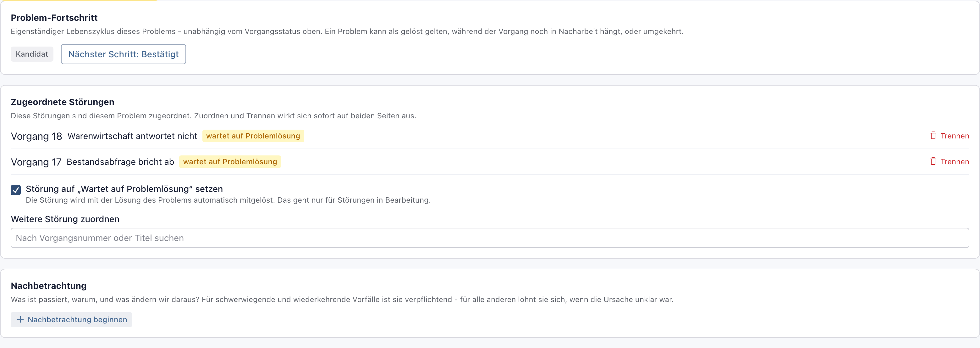Start the Nachbetrachtung
This screenshot has width=980, height=348.
point(71,319)
